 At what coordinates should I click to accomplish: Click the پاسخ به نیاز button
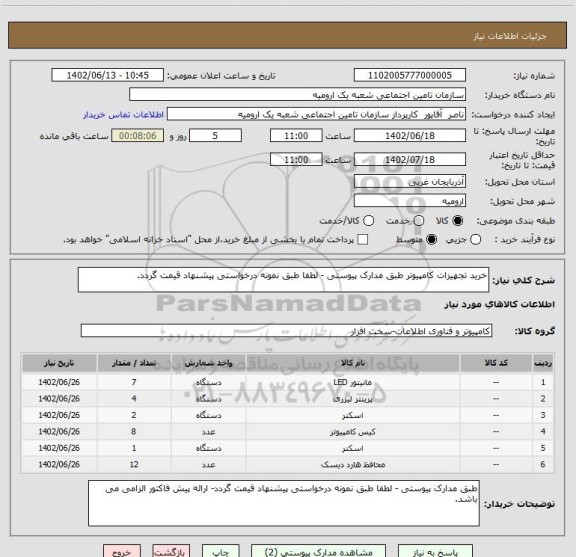click(x=435, y=552)
